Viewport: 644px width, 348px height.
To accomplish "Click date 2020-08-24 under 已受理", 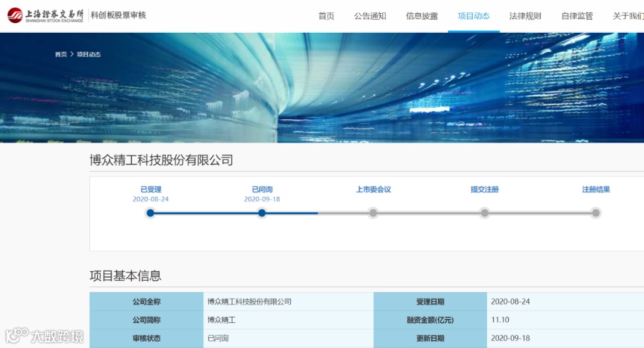I will click(x=150, y=199).
